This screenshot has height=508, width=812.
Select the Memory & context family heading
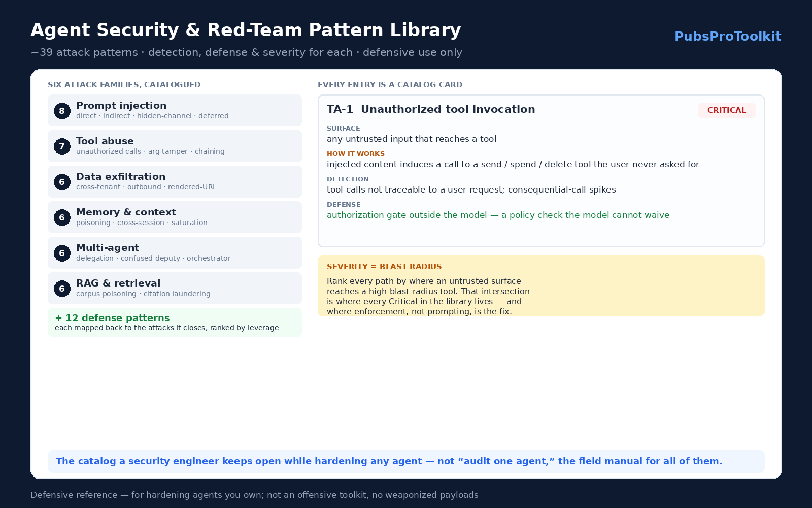pyautogui.click(x=126, y=212)
